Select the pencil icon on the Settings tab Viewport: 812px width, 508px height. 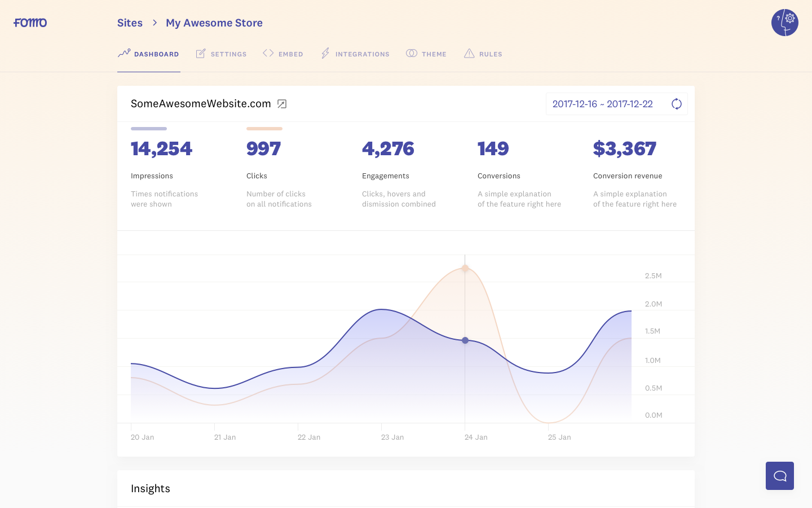pos(200,53)
